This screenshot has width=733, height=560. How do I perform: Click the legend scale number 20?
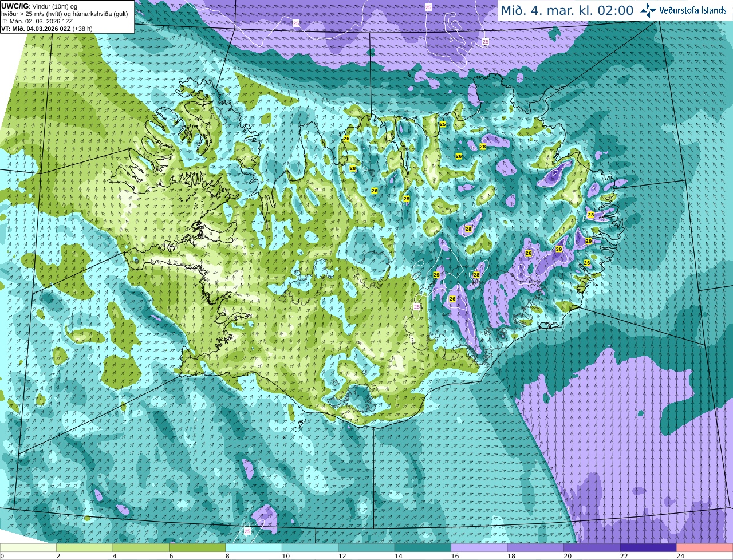568,556
